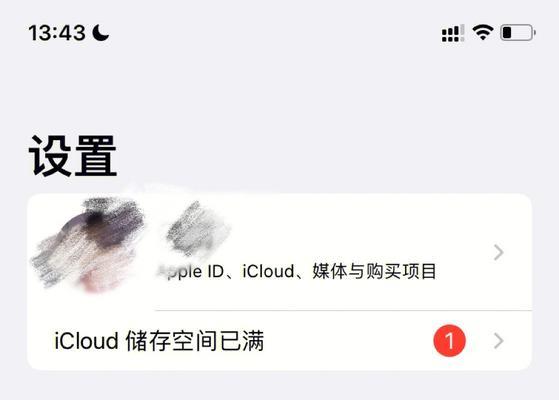Expand Apple ID row using chevron arrow
The image size is (559, 400).
499,252
